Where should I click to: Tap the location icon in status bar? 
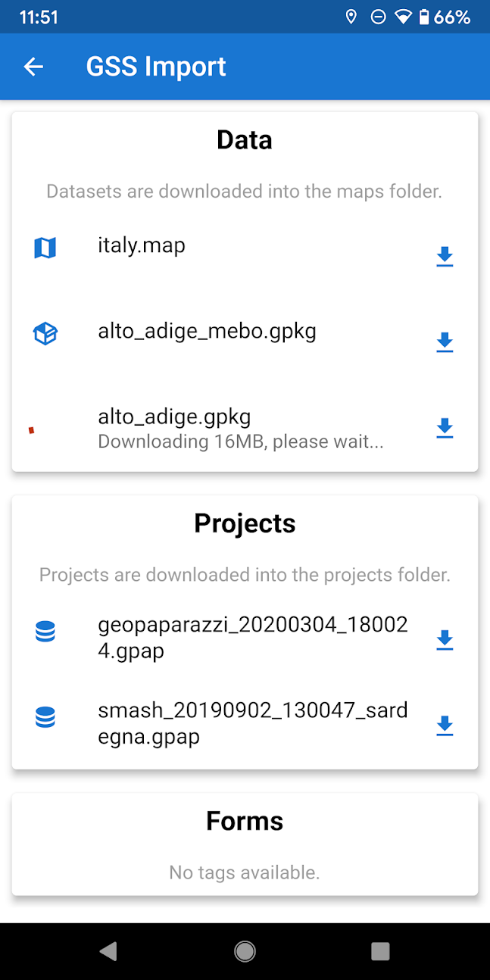[x=351, y=17]
